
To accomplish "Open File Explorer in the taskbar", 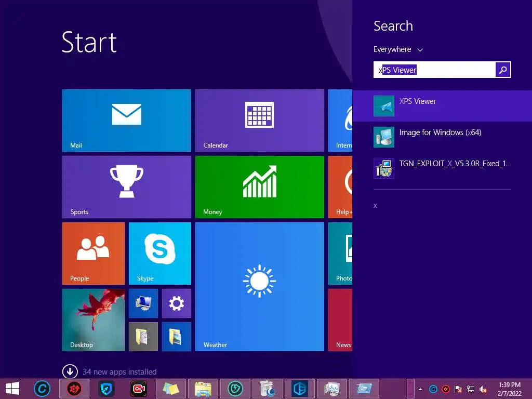I will pos(203,389).
